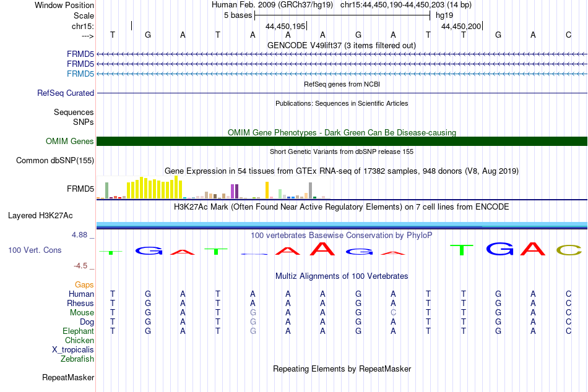Select the light blue FRMD5 transcript label
Screen dimensions: 588x392
coord(80,74)
